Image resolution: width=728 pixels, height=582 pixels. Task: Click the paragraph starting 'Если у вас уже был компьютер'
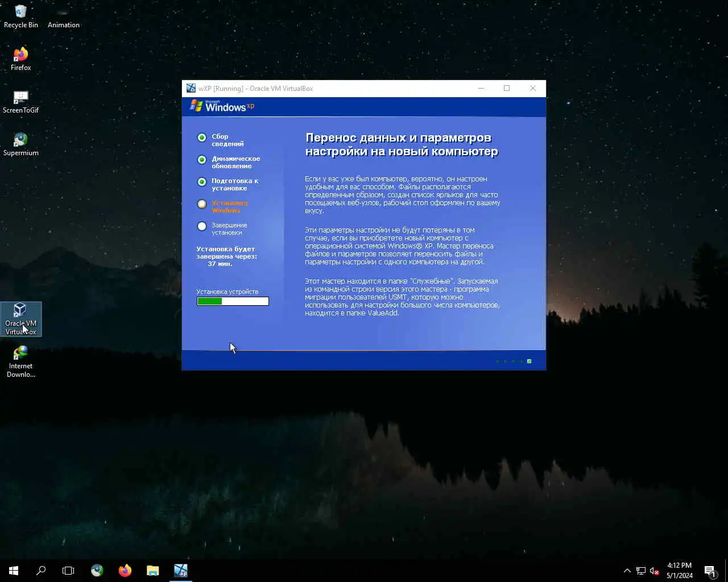click(x=402, y=194)
